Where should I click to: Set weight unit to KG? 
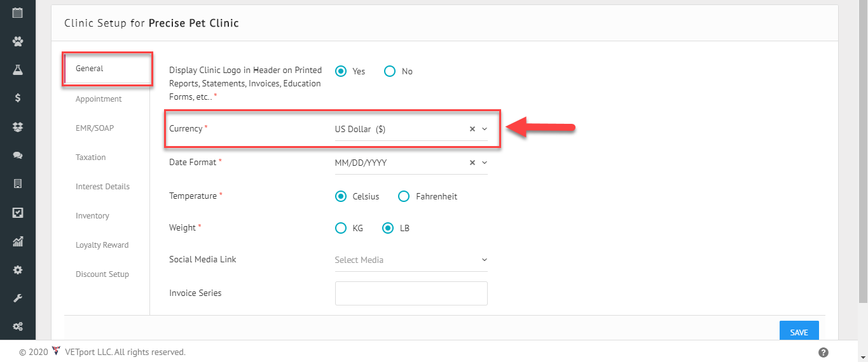pyautogui.click(x=341, y=228)
